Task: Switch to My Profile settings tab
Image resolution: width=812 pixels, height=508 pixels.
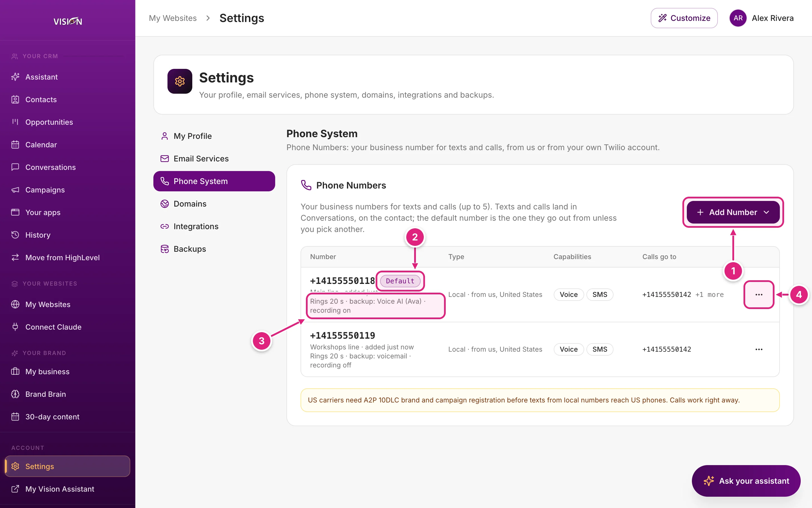Action: pyautogui.click(x=214, y=136)
